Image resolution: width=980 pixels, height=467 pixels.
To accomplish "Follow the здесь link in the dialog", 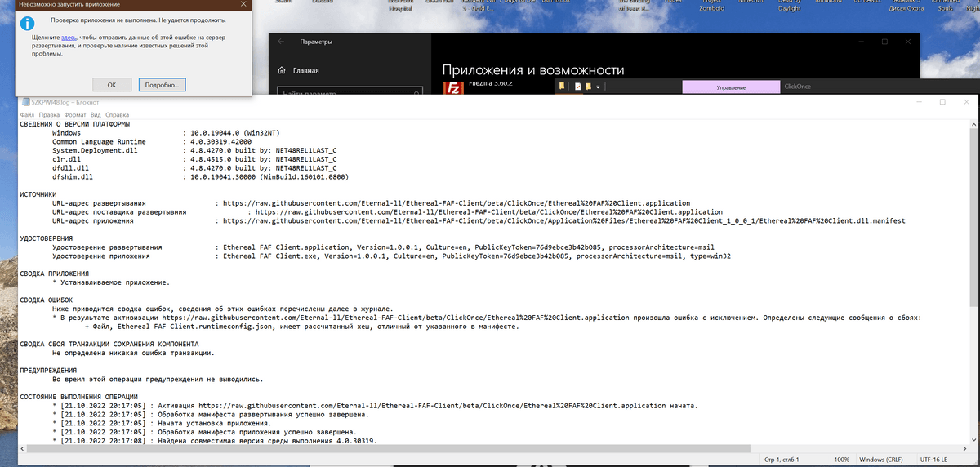I will [x=69, y=38].
